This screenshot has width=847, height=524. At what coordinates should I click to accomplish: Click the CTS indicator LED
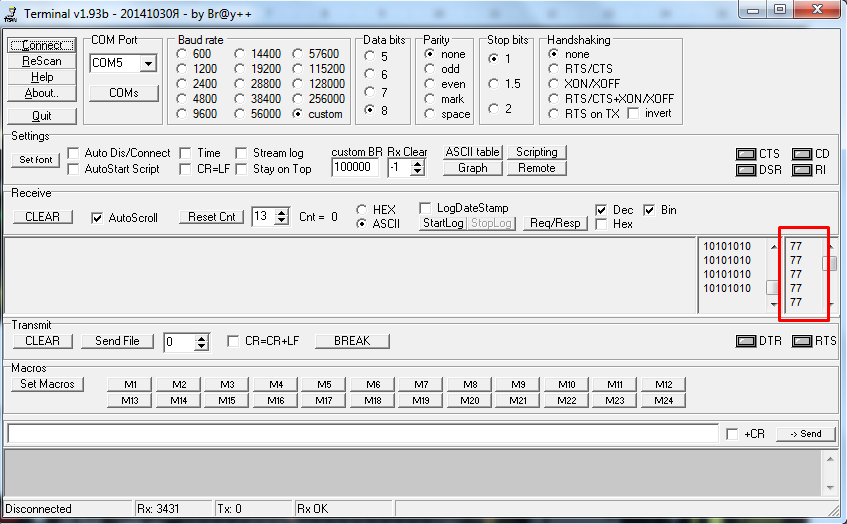(746, 154)
